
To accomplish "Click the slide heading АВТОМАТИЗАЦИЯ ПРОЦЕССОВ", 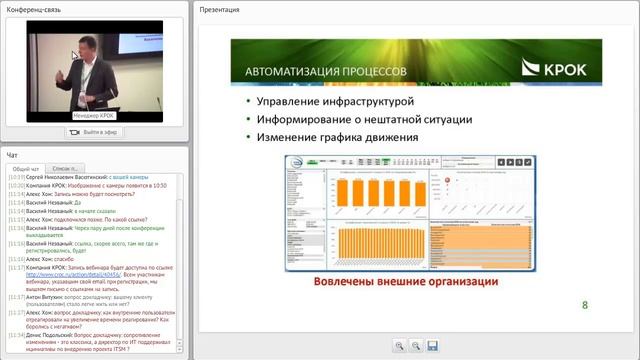I will (x=326, y=72).
